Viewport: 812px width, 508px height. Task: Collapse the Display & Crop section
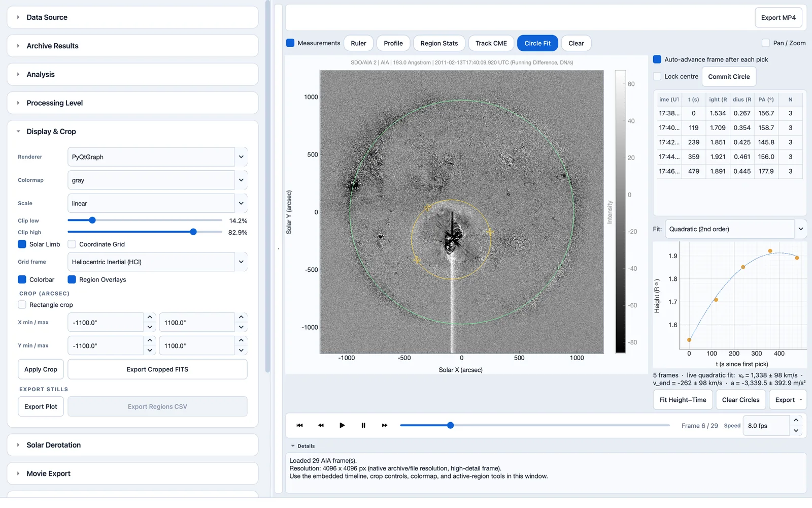(132, 132)
